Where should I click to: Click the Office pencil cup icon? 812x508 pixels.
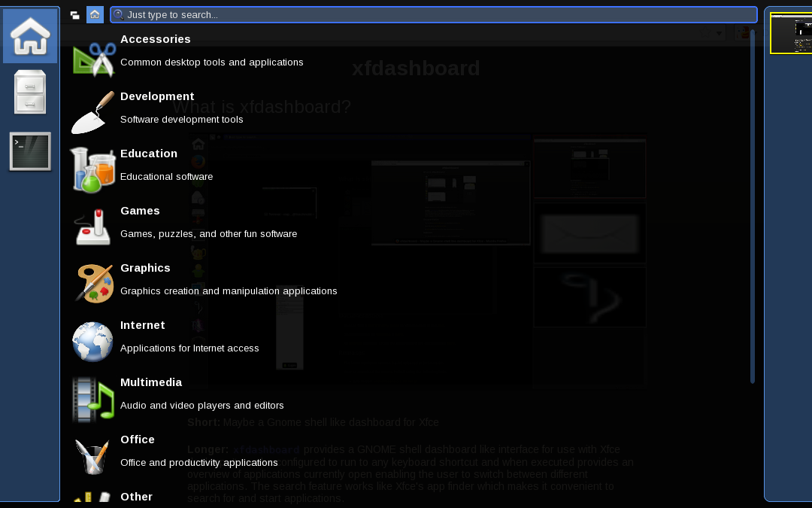click(93, 456)
